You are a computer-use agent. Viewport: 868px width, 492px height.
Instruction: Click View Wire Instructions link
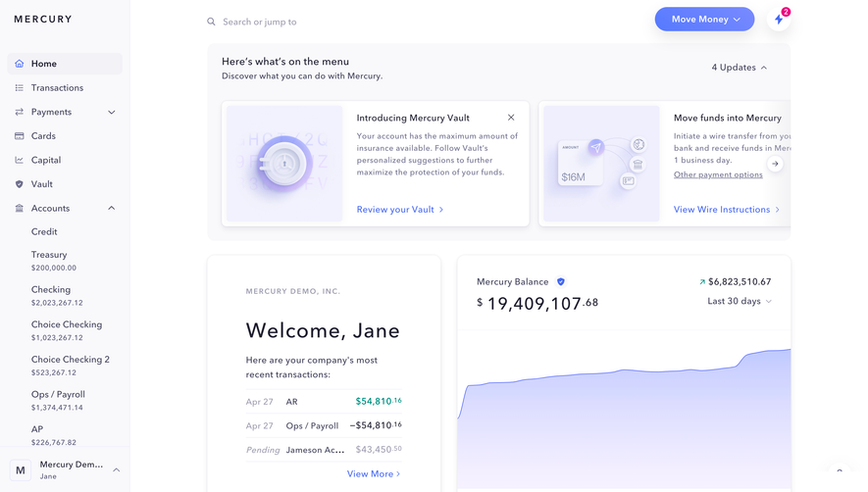(727, 209)
